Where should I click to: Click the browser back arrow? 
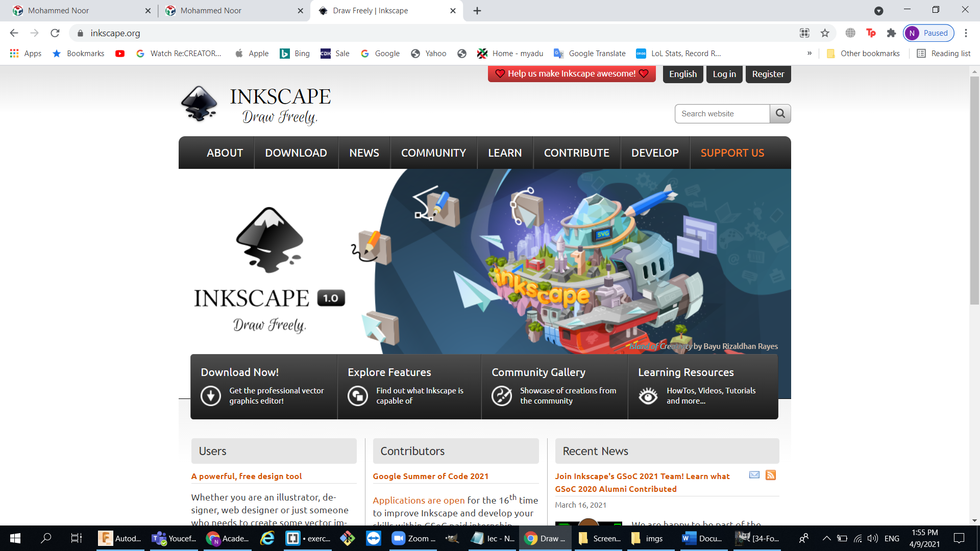14,33
